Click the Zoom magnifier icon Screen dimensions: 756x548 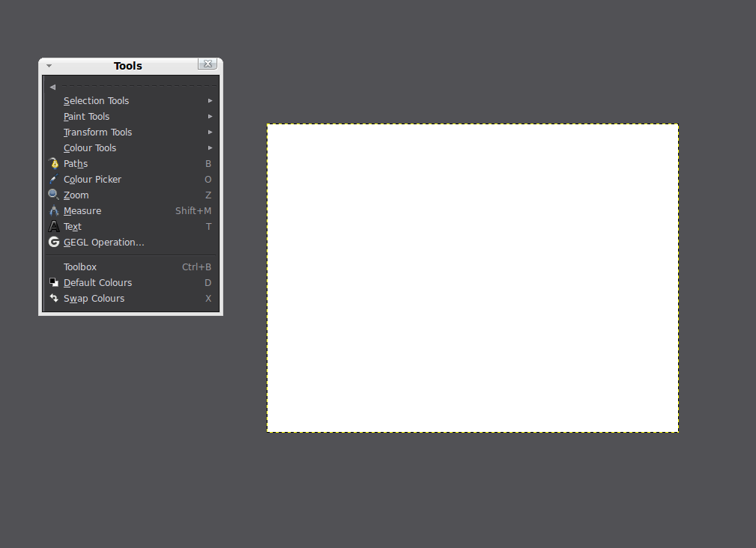53,195
